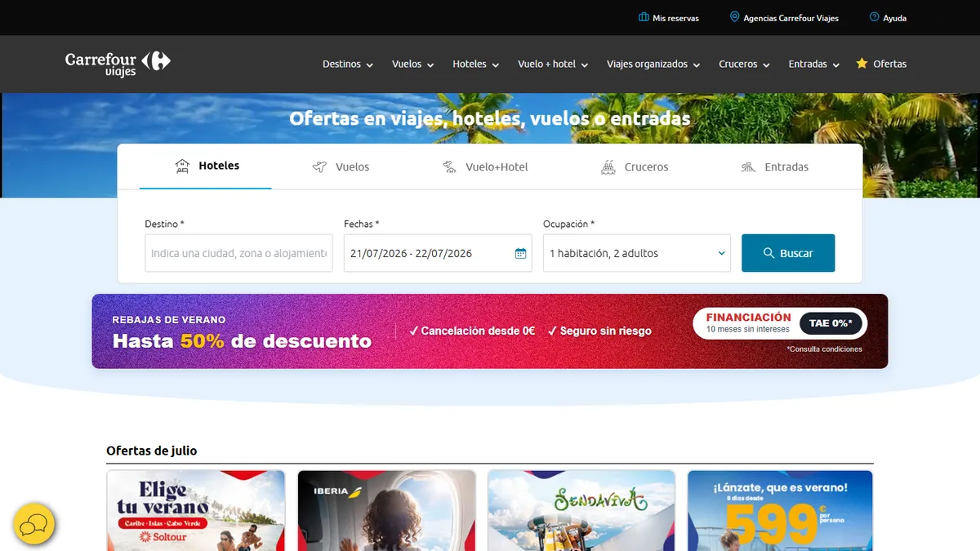The height and width of the screenshot is (551, 980).
Task: Click the Financiación TAE 0% badge
Action: pos(780,323)
